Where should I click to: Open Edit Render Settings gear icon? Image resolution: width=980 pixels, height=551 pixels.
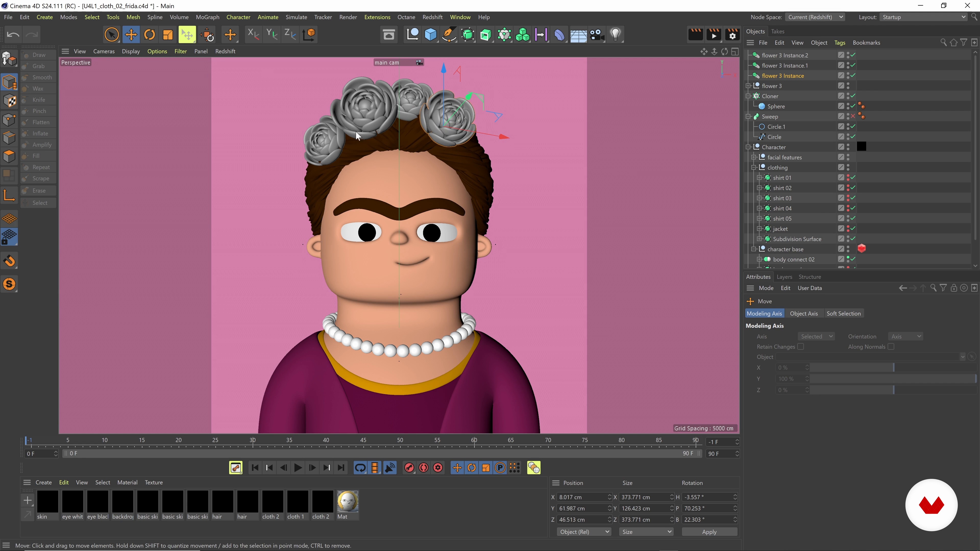732,35
